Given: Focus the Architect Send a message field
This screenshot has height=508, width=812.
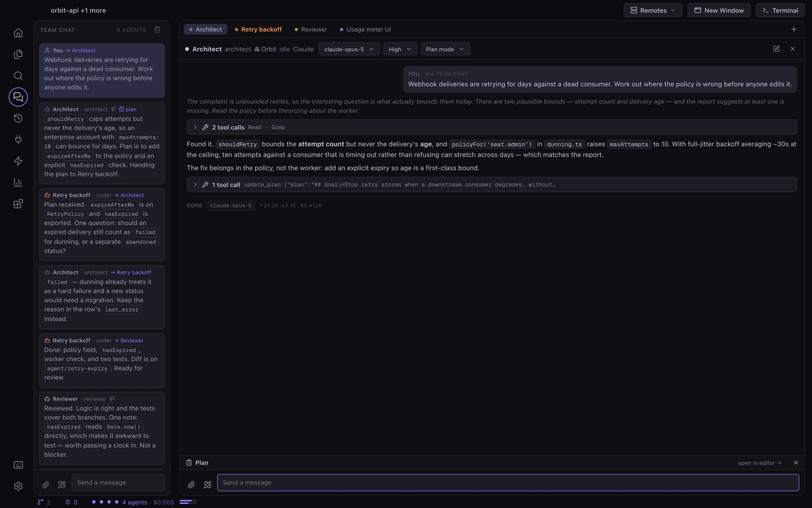Looking at the screenshot, I should coord(508,482).
